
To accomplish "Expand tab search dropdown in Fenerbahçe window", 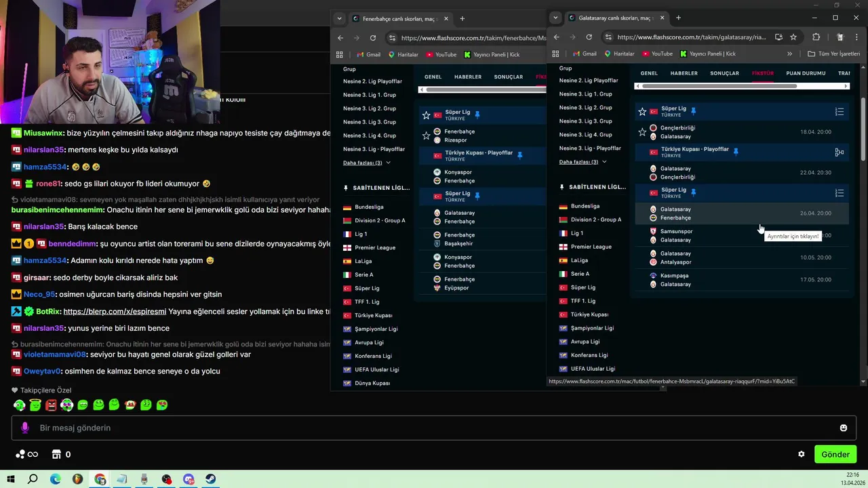I will click(x=339, y=18).
